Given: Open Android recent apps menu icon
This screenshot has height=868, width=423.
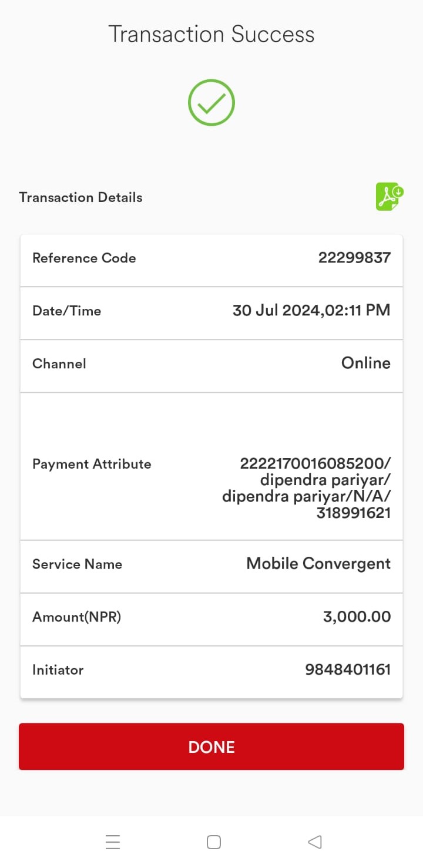Looking at the screenshot, I should [113, 842].
